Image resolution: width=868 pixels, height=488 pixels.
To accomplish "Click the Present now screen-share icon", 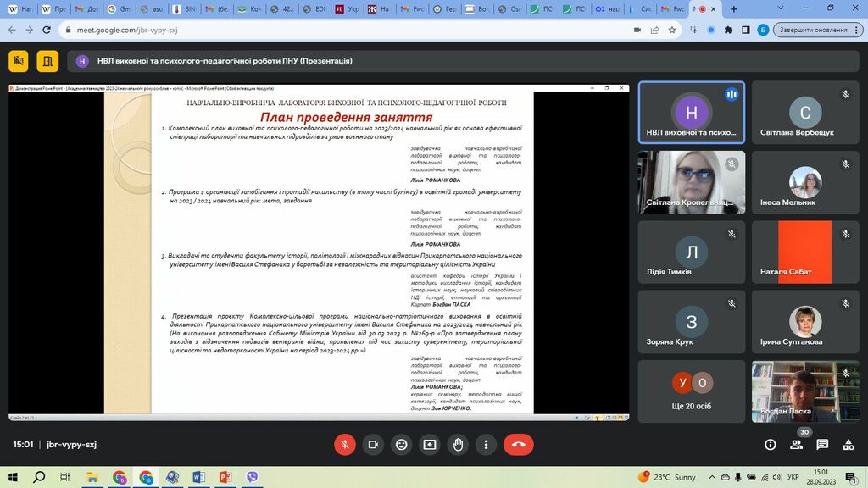I will (x=430, y=444).
